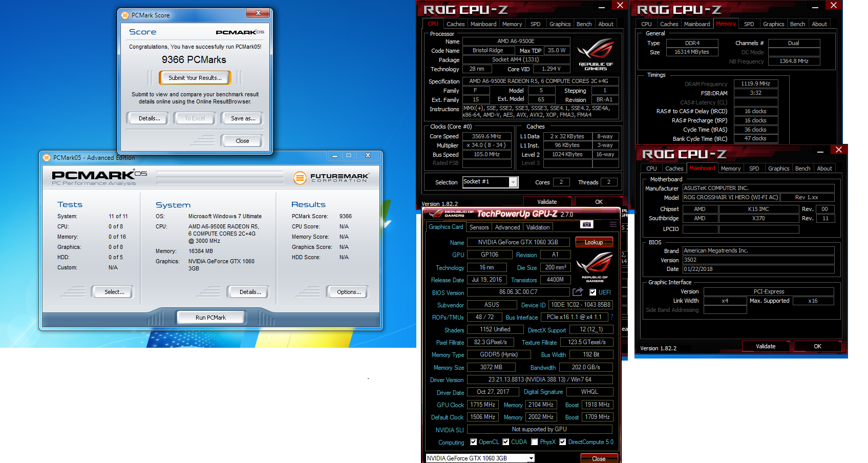Viewport: 868px width, 463px height.
Task: Click the Driver Version value in GPU-Z
Action: (x=540, y=380)
